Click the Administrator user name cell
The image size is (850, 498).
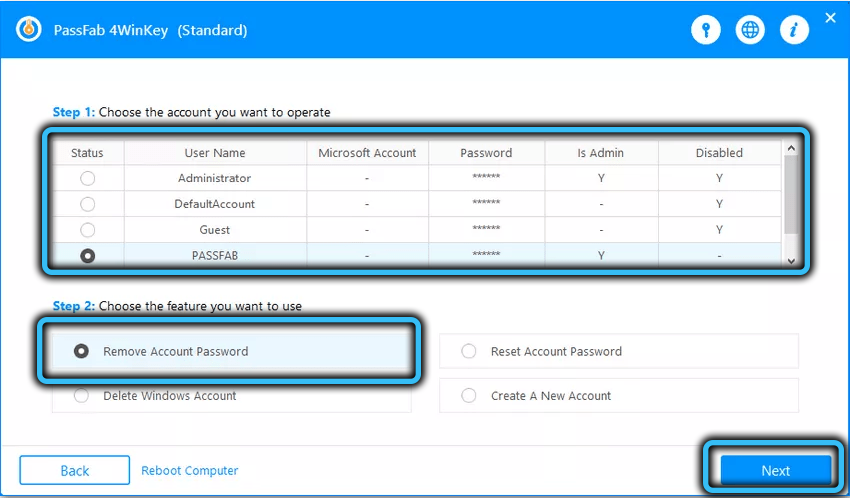coord(215,178)
